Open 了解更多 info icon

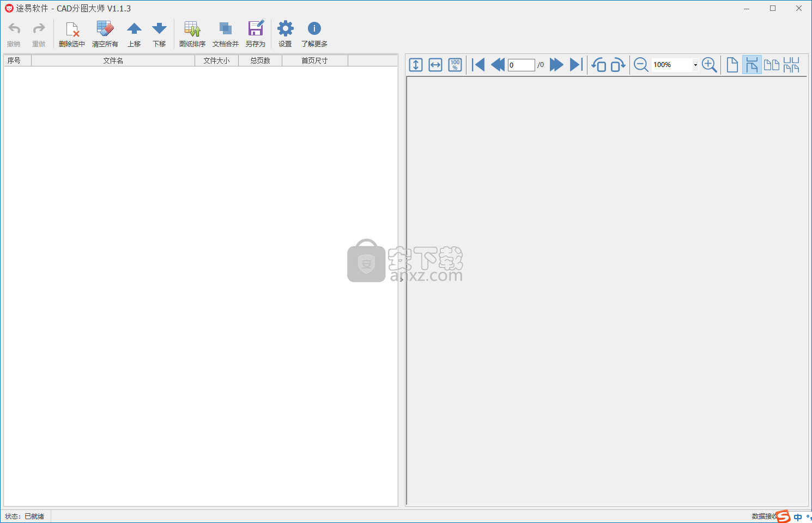click(x=314, y=34)
